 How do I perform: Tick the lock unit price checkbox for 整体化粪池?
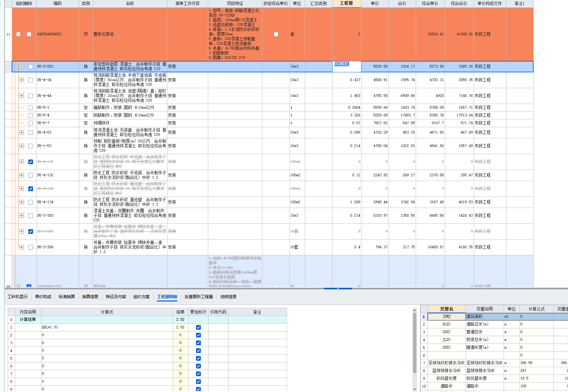[x=276, y=34]
